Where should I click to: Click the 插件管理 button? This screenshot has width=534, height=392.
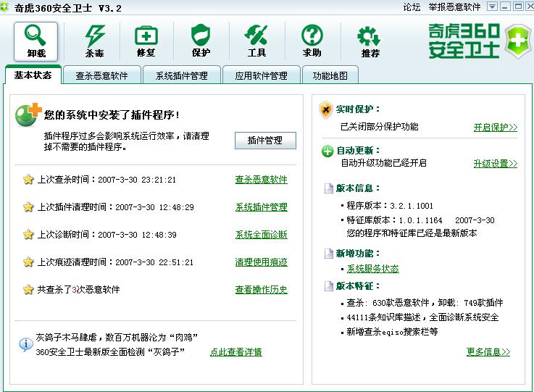pos(265,141)
